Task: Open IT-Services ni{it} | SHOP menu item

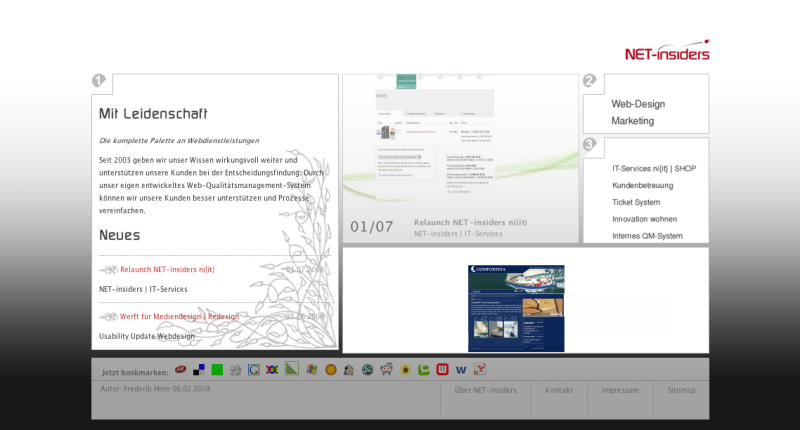Action: (x=654, y=168)
